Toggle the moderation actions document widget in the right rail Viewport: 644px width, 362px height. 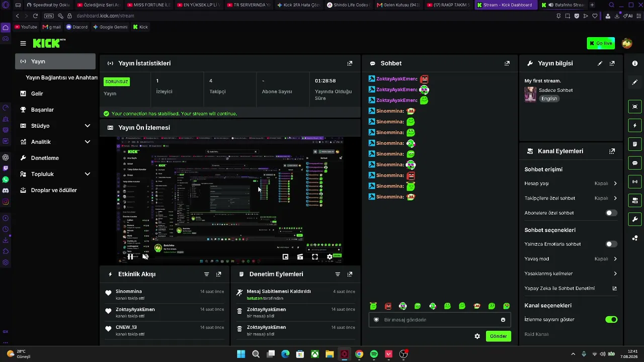click(635, 144)
